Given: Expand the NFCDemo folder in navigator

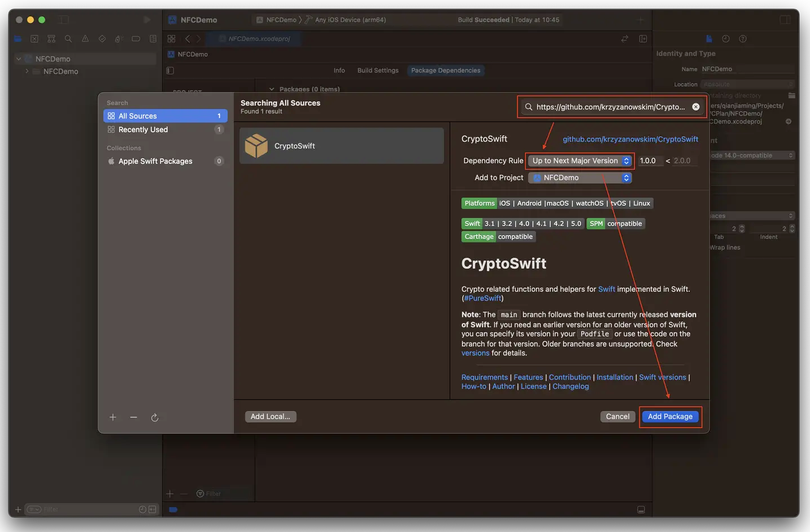Looking at the screenshot, I should [27, 71].
